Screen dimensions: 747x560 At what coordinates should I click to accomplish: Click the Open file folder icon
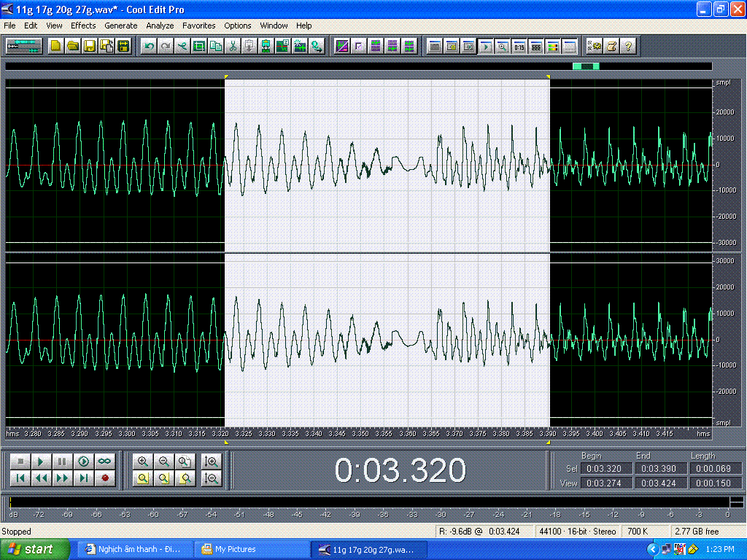point(73,46)
